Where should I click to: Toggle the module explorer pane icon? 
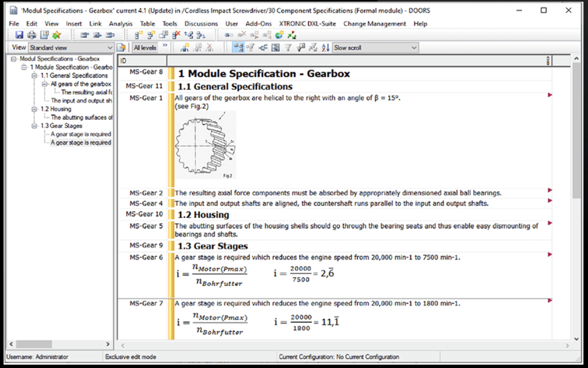click(x=275, y=48)
